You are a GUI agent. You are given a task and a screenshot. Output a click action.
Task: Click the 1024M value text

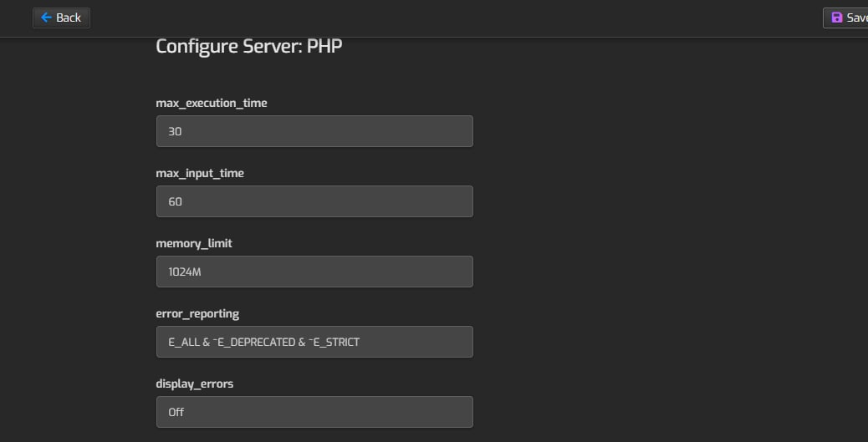(x=184, y=272)
